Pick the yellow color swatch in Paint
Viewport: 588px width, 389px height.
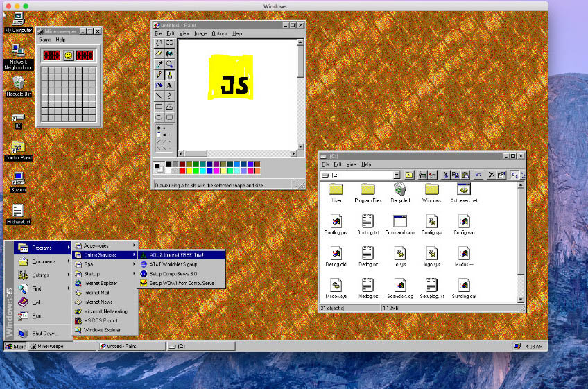pos(189,171)
